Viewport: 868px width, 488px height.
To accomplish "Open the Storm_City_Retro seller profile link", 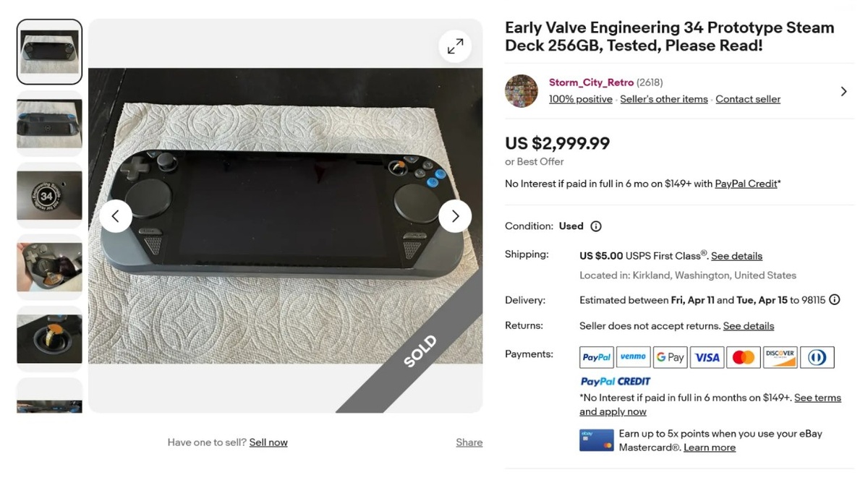I will [591, 82].
